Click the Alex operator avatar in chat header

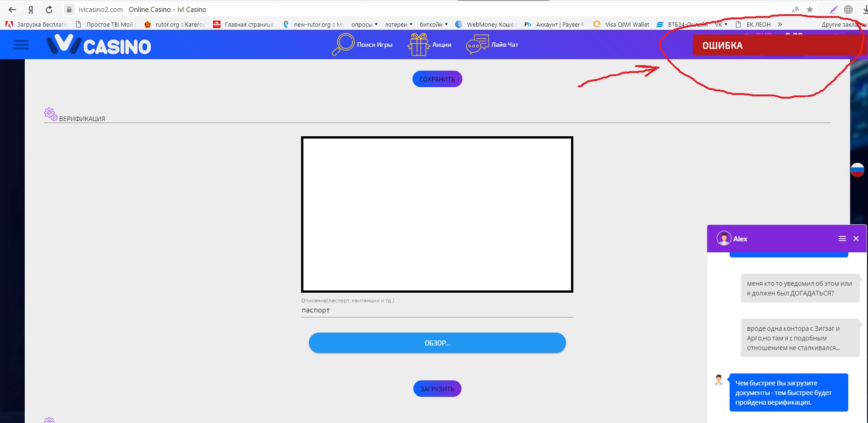[x=724, y=238]
